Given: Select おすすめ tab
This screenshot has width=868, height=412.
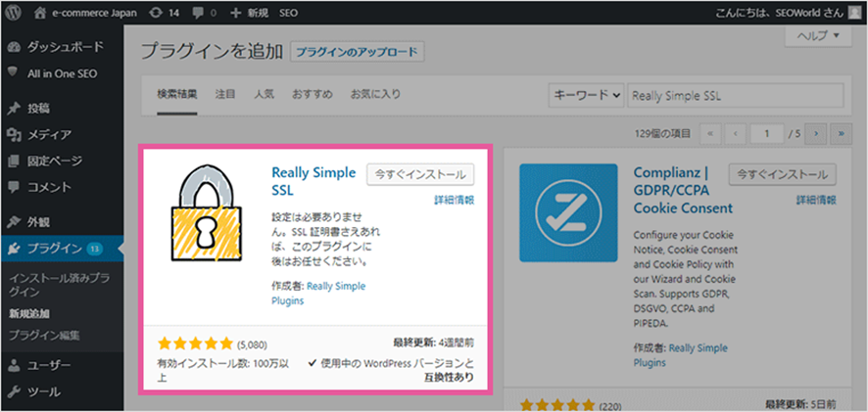Looking at the screenshot, I should (x=313, y=94).
